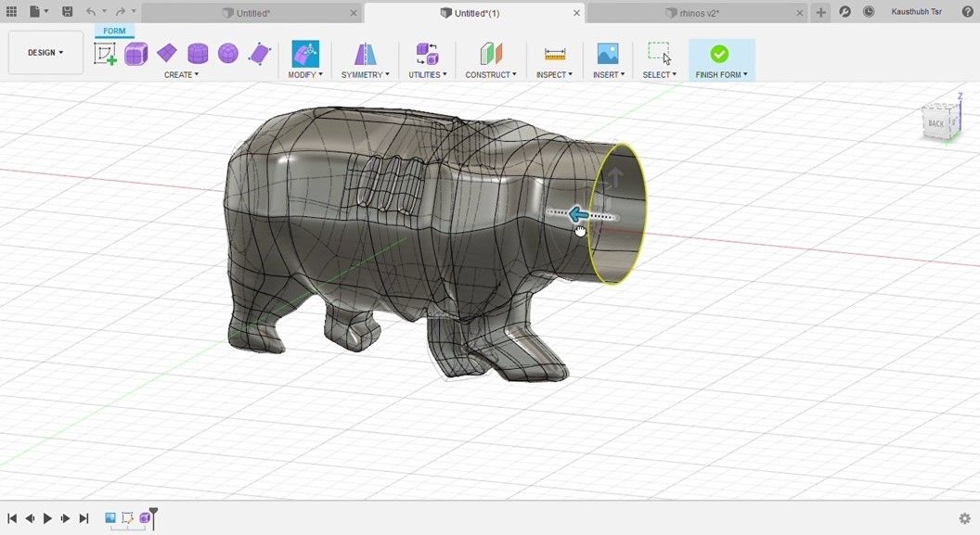Screen dimensions: 980x535
Task: Open the timeline settings gear
Action: click(x=964, y=518)
